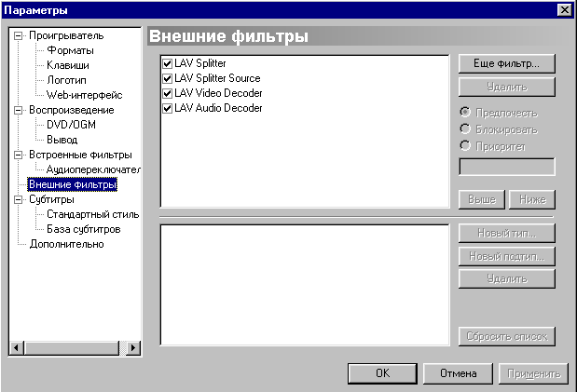Screen dimensions: 577x392
Task: Collapse the Субтитры tree node
Action: point(18,199)
